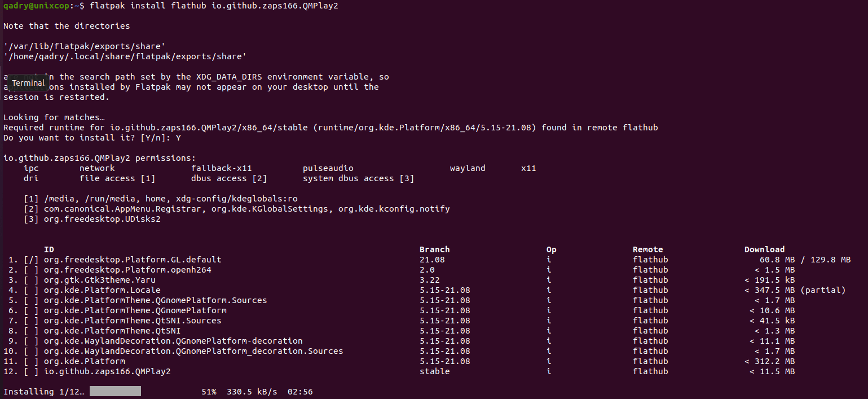Image resolution: width=868 pixels, height=399 pixels.
Task: Click 'org.freedesktop.UDisks2' in footnote 3
Action: tap(102, 219)
